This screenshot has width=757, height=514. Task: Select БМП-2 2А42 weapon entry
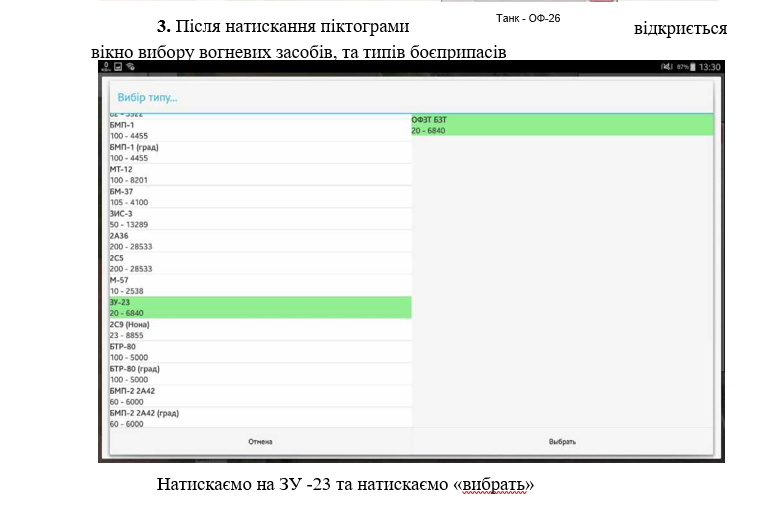[x=259, y=396]
